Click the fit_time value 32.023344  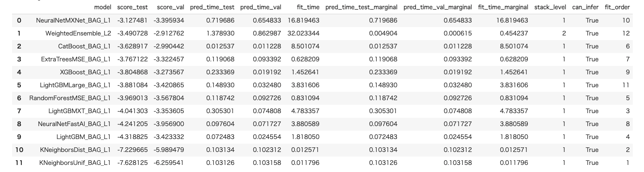304,33
